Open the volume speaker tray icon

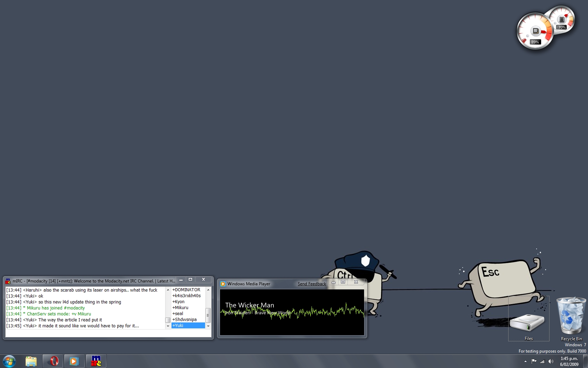point(551,361)
